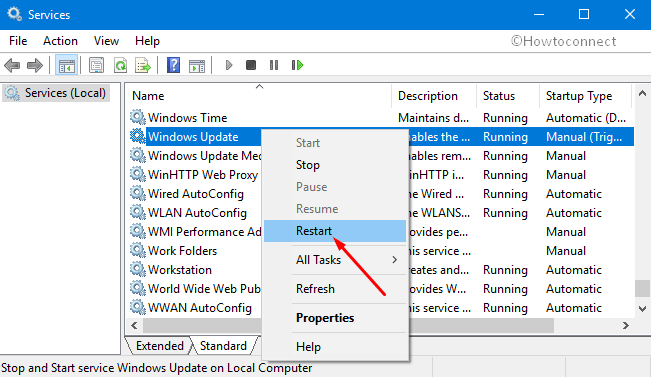
Task: Click the Services gear icon in title bar
Action: (14, 14)
